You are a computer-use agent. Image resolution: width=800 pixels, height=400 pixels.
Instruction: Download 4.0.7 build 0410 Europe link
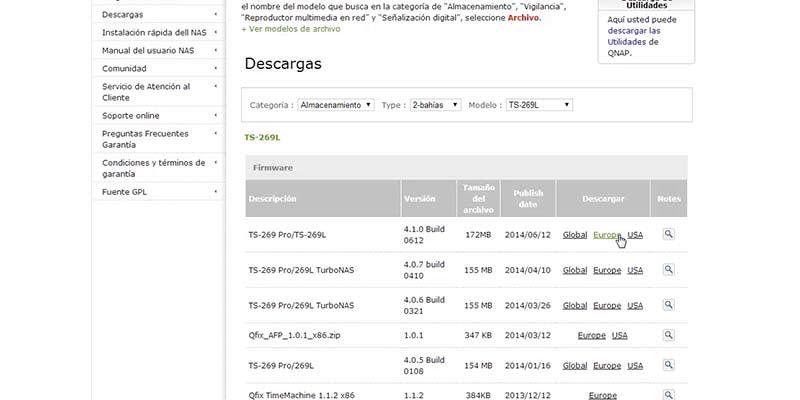(607, 270)
